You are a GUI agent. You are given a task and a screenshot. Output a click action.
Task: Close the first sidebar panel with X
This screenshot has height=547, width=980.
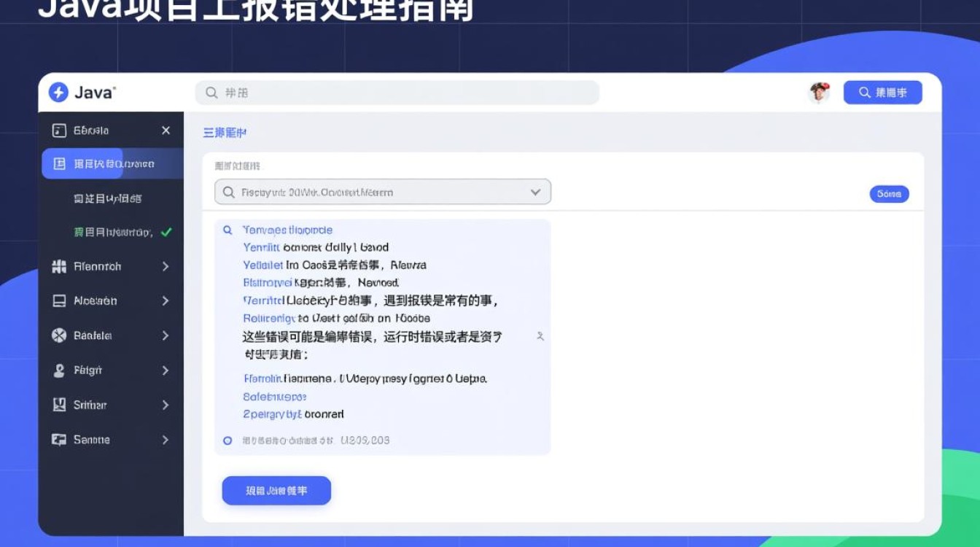click(166, 131)
